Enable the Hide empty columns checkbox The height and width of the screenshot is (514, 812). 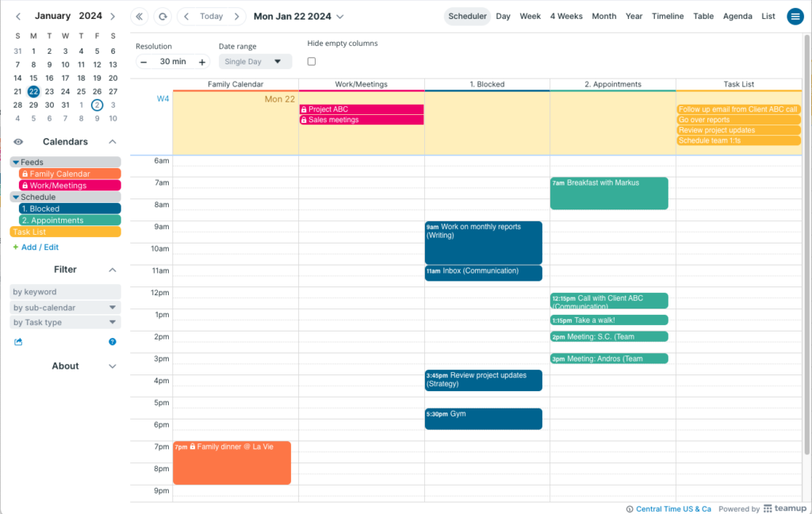[x=312, y=61]
